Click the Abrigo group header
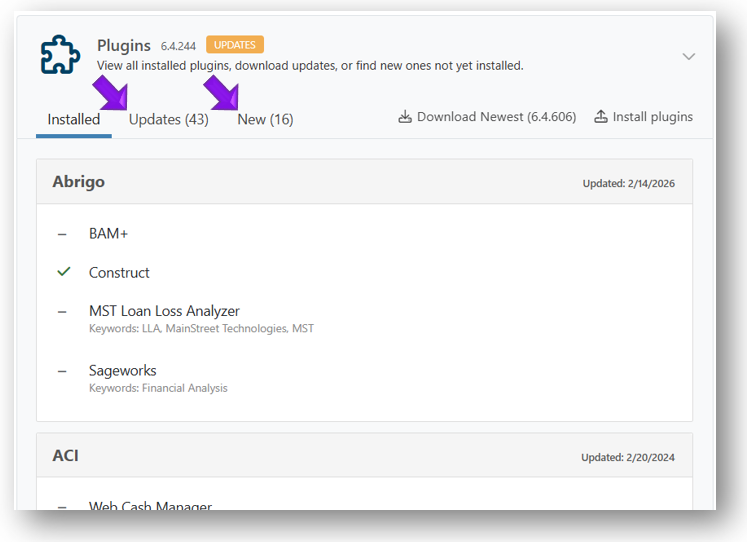 coord(364,182)
